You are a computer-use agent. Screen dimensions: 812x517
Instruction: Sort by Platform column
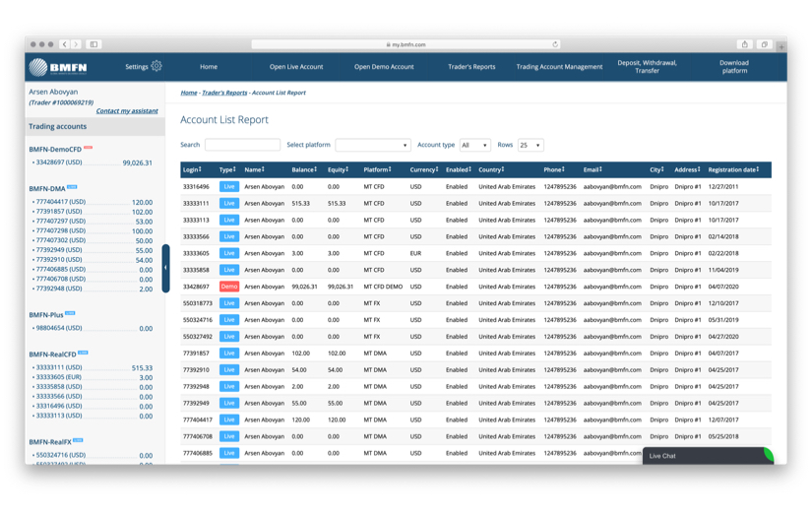[x=377, y=170]
